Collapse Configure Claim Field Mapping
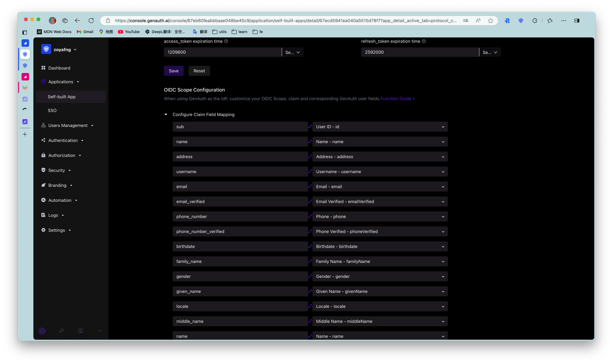 click(166, 114)
